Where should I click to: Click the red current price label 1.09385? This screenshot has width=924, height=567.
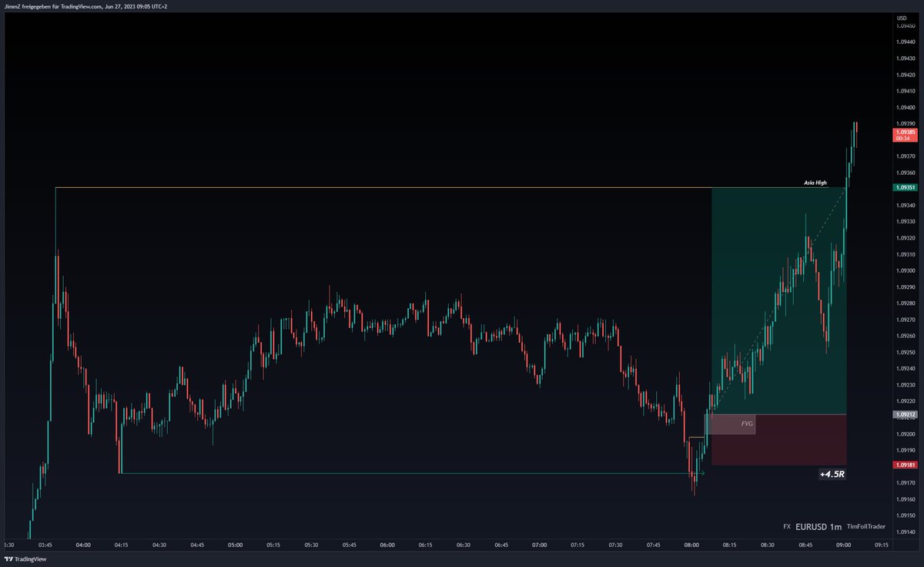(906, 132)
